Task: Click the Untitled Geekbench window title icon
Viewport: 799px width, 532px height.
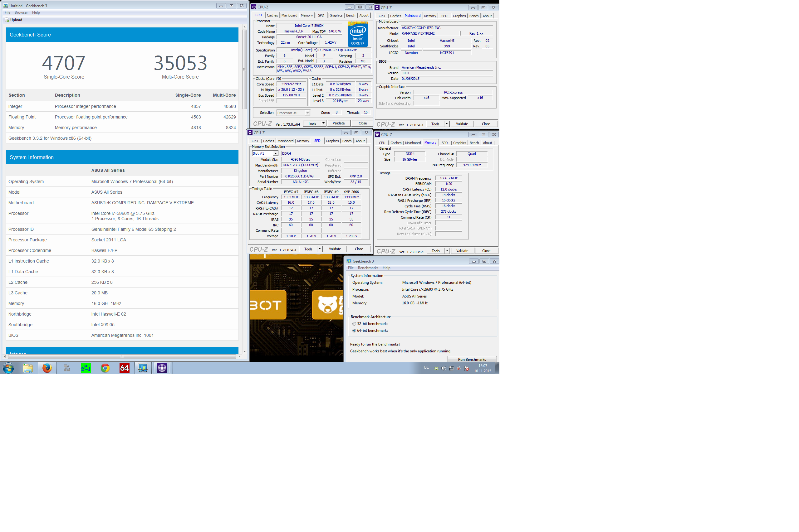Action: [6, 6]
